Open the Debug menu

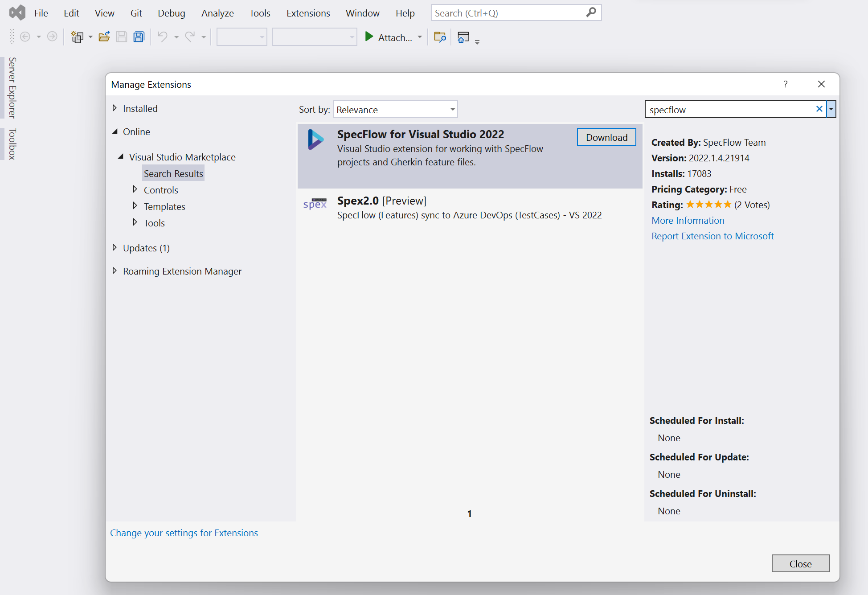(x=171, y=13)
